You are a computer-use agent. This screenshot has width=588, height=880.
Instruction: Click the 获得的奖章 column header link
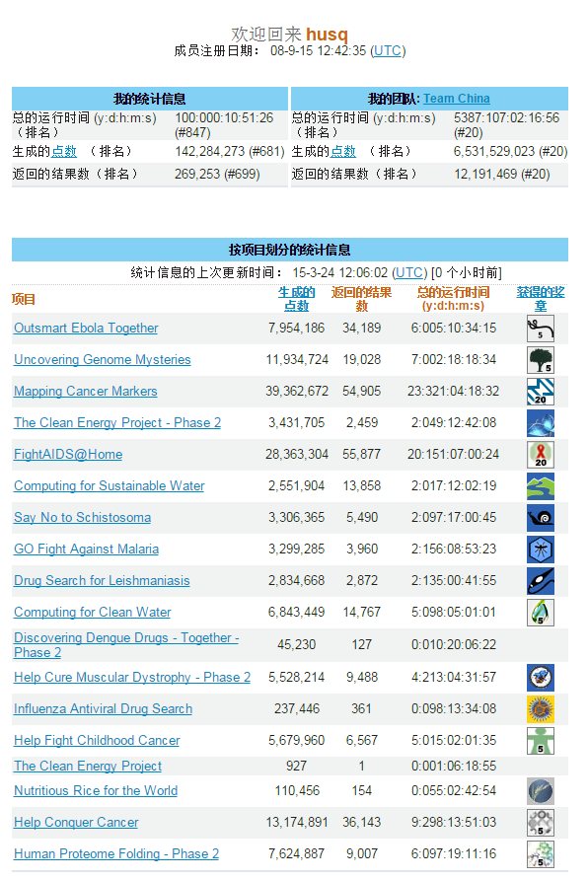tap(541, 299)
